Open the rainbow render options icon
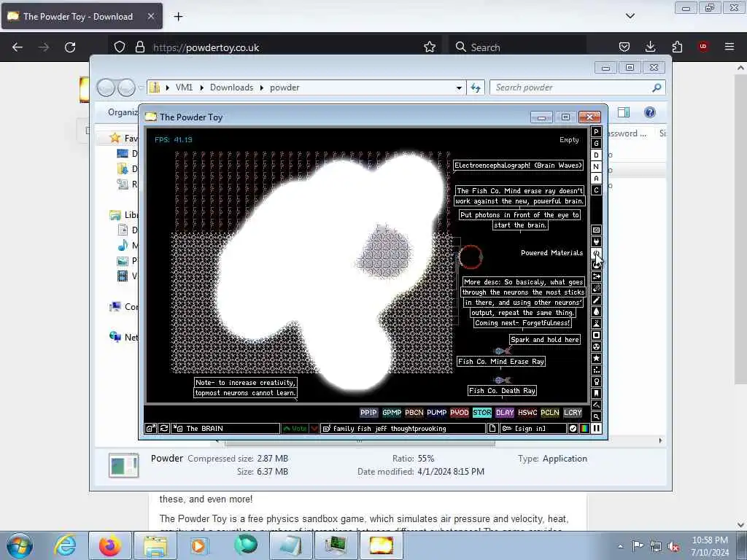This screenshot has width=747, height=560. (x=584, y=429)
